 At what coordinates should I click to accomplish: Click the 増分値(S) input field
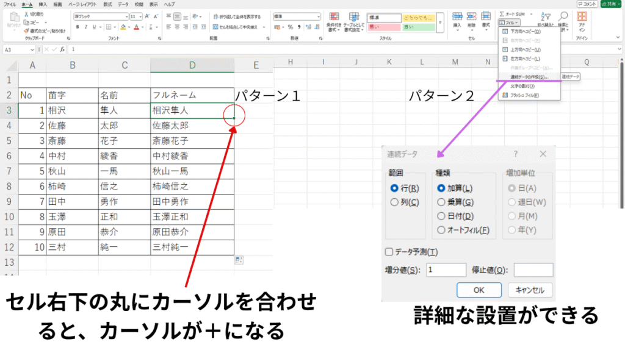[446, 269]
